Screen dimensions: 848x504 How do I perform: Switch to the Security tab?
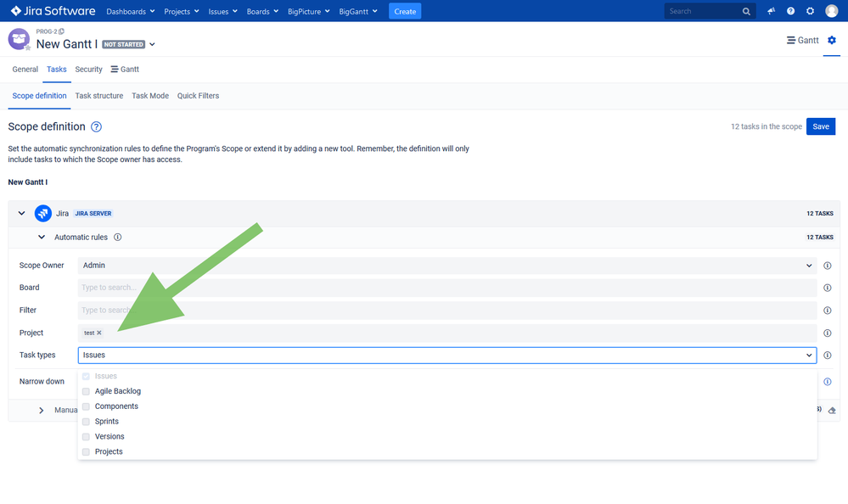(x=88, y=70)
